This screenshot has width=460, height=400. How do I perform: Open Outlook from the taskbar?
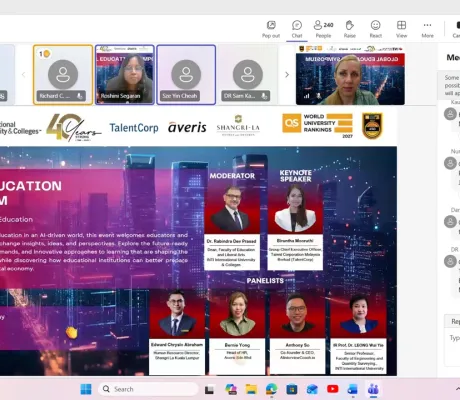pyautogui.click(x=312, y=389)
